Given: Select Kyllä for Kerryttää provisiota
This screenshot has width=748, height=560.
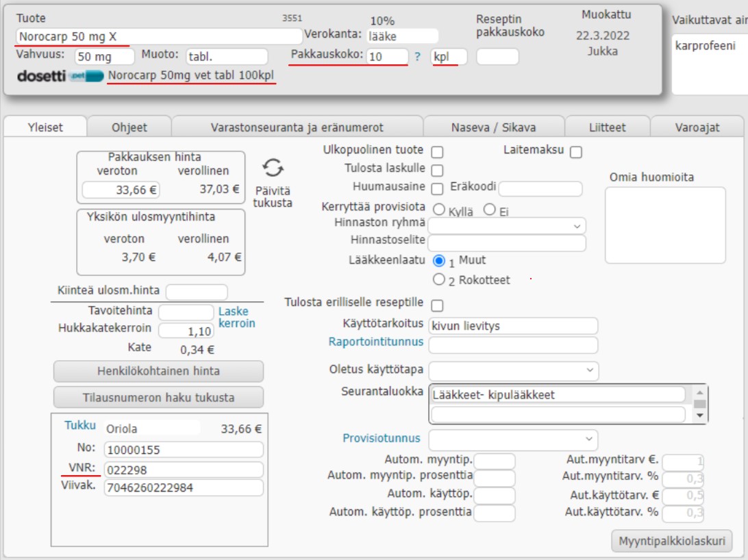Looking at the screenshot, I should (439, 209).
